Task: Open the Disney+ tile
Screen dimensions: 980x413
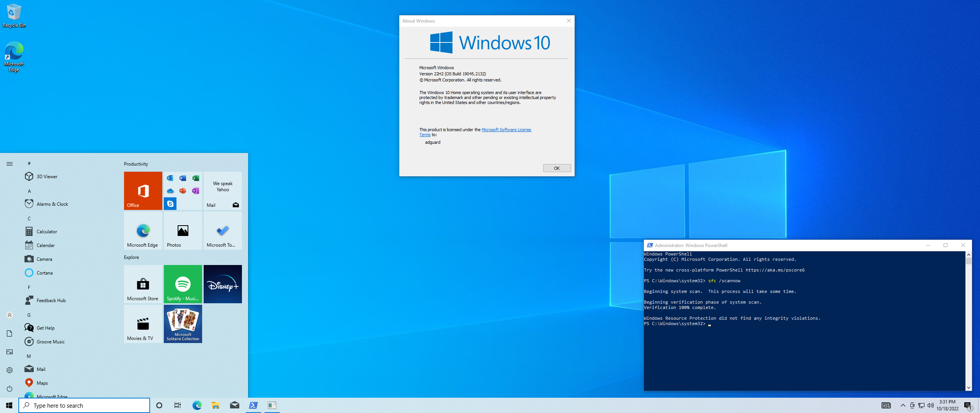Action: 223,284
